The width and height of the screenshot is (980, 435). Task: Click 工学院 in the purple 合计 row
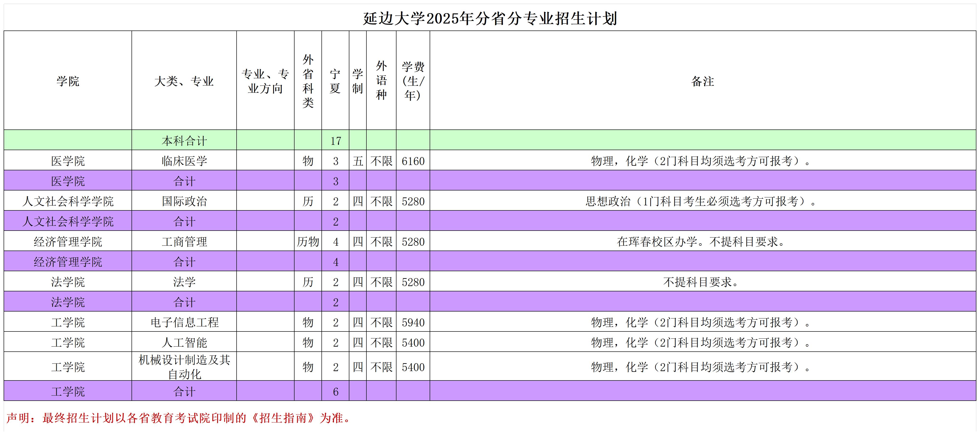[x=68, y=391]
